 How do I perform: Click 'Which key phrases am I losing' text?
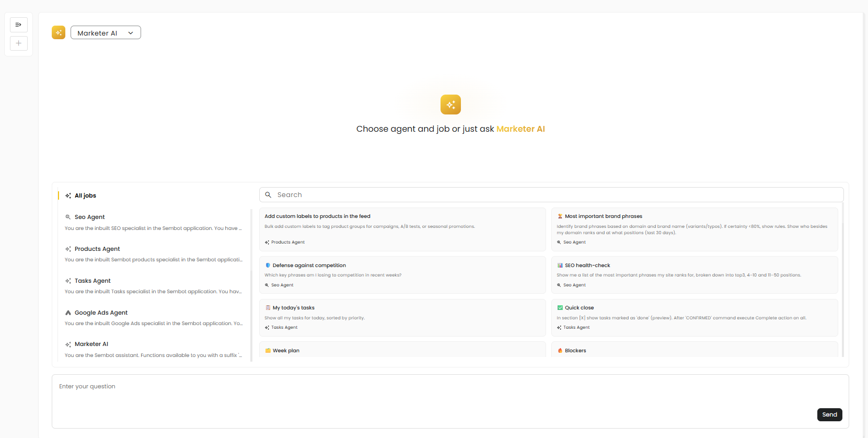point(333,275)
